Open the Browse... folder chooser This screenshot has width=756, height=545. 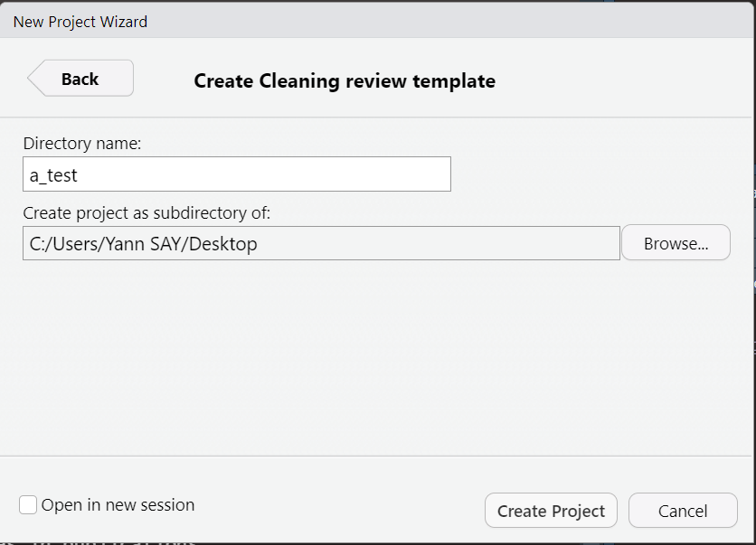coord(676,243)
